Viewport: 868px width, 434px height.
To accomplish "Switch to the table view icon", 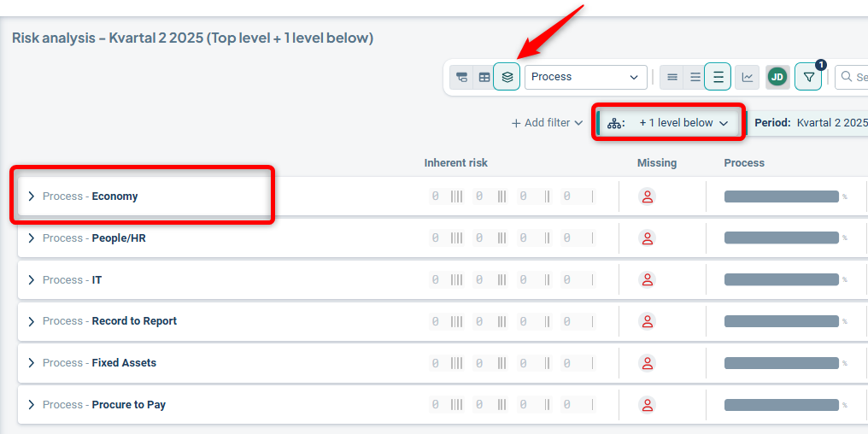I will [x=484, y=77].
